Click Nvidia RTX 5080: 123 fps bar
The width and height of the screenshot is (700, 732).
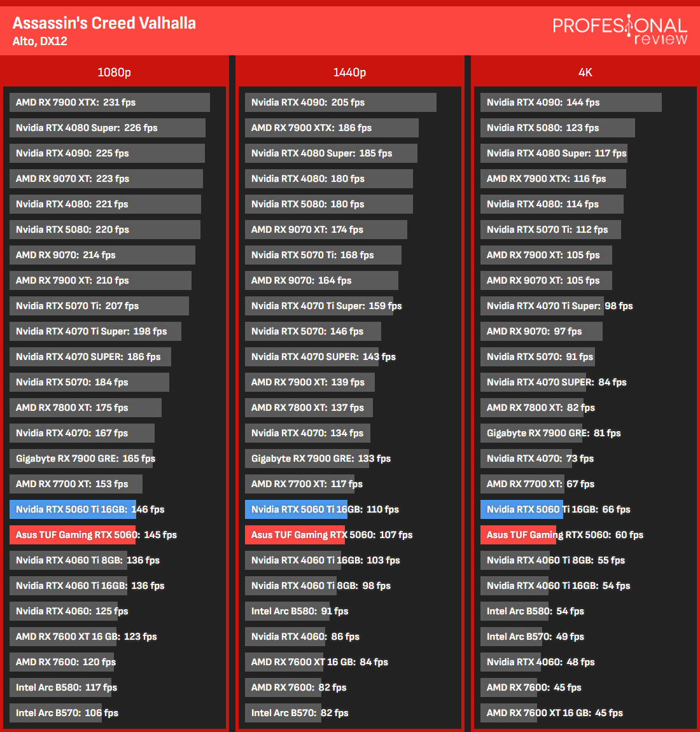(557, 128)
